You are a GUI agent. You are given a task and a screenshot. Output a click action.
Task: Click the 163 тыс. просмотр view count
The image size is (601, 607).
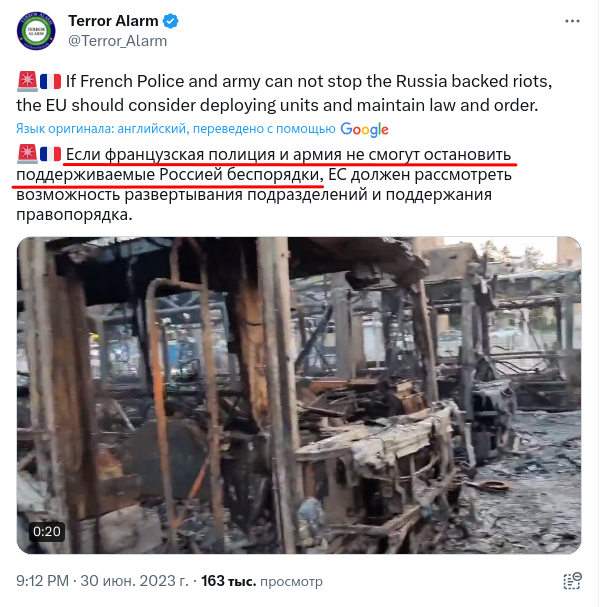tap(262, 581)
